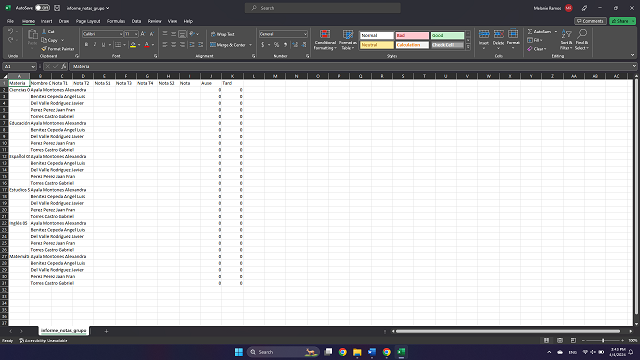Toggle Wrap Text
This screenshot has height=360, width=640.
tap(222, 34)
